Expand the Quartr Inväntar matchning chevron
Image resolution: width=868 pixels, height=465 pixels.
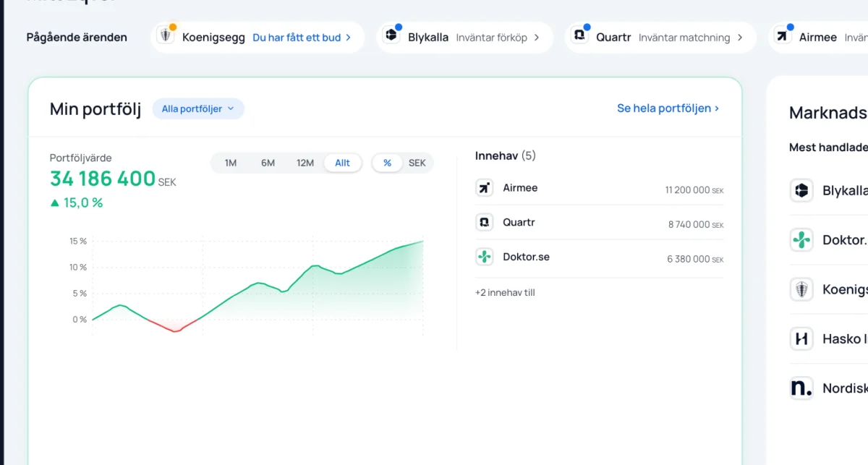pyautogui.click(x=740, y=38)
